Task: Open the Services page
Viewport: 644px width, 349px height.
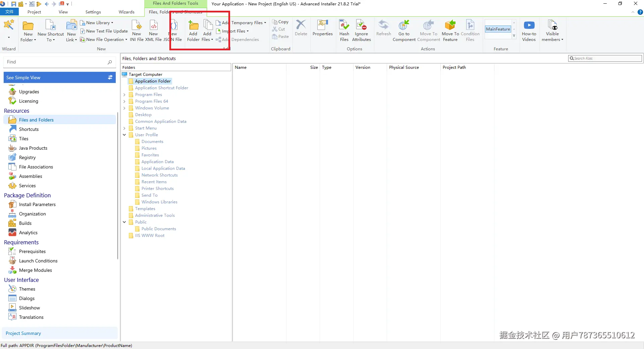Action: [x=27, y=186]
